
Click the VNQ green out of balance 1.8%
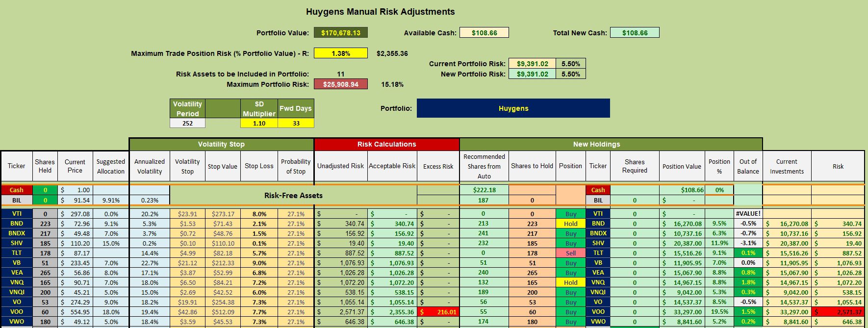click(x=748, y=282)
